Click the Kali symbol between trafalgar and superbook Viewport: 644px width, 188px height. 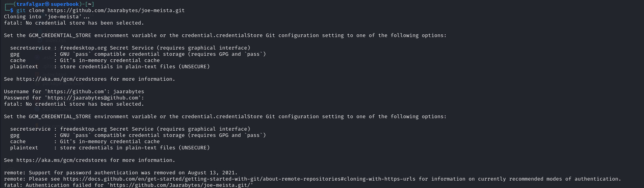(x=47, y=4)
